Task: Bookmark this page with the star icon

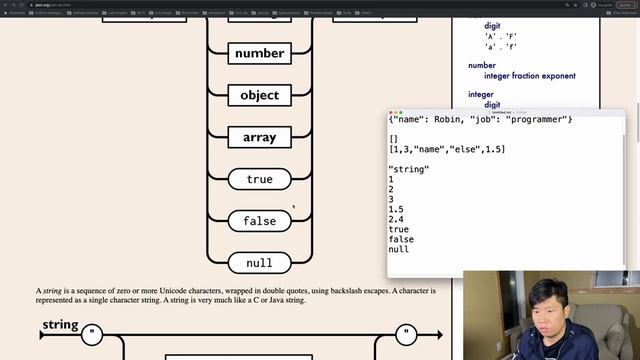Action: tap(576, 5)
